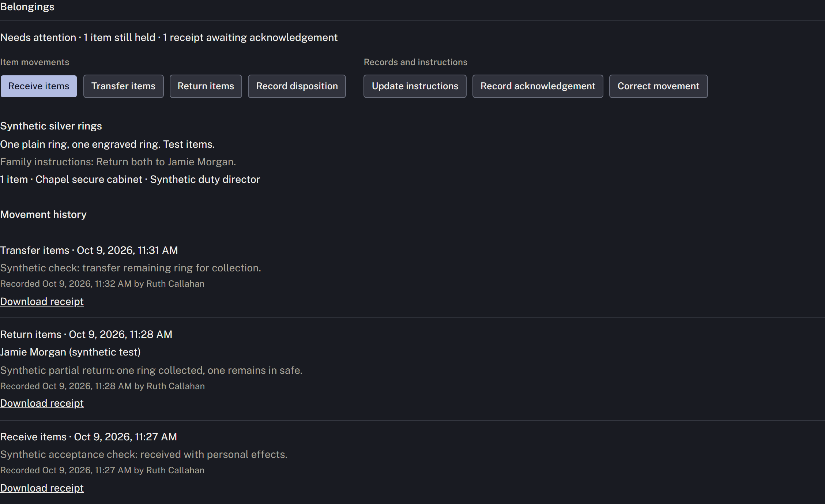Click 'transfer remaining ring for collection' note
Viewport: 825px width, 504px height.
click(131, 268)
